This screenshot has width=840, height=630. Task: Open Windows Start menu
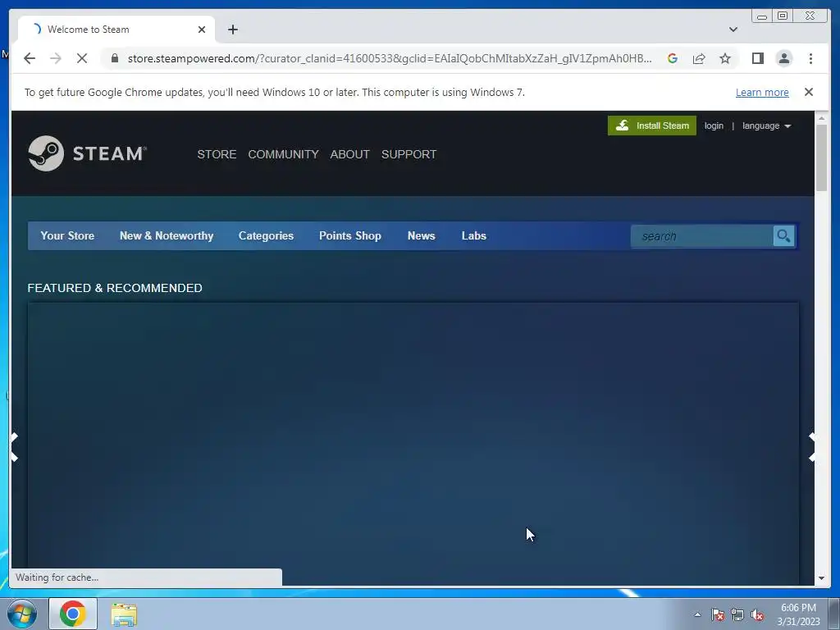pos(22,614)
